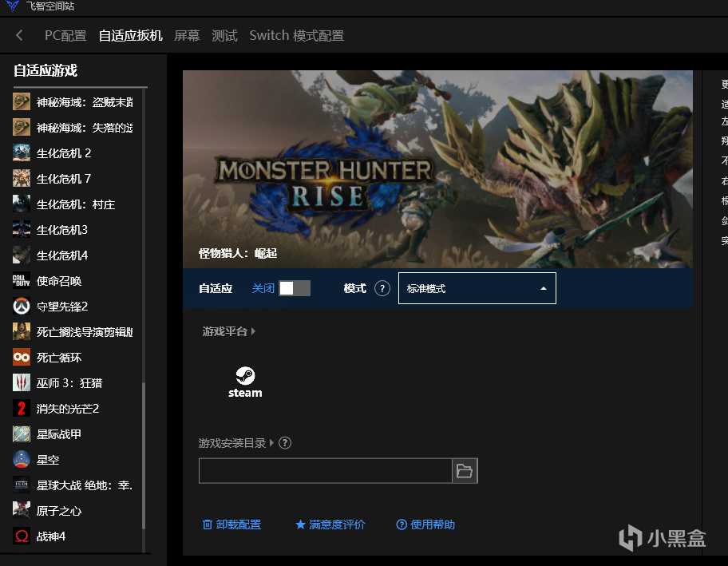This screenshot has width=728, height=566.
Task: Select the 神秘海域: 盗贼末路 game icon
Action: coord(22,101)
